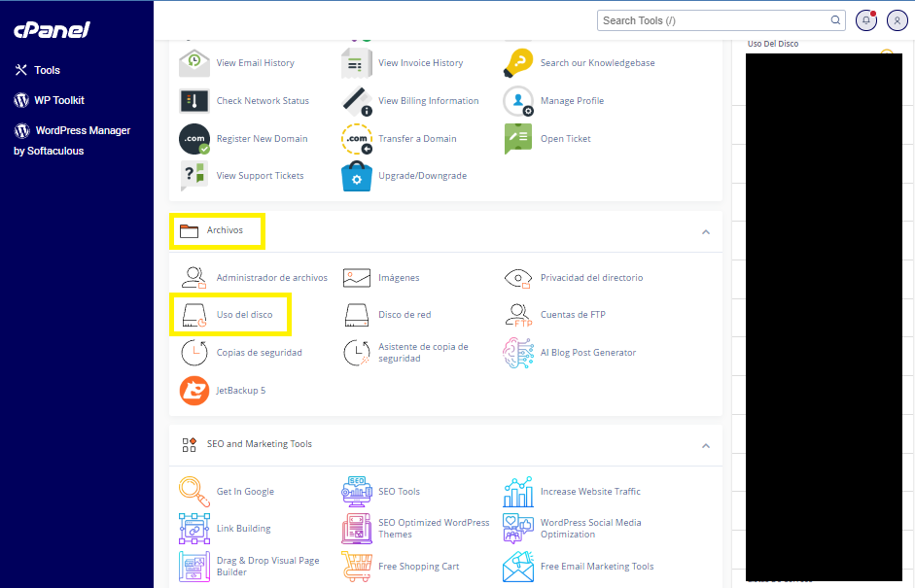Open the View Email History icon
This screenshot has height=588, width=915.
pos(194,63)
